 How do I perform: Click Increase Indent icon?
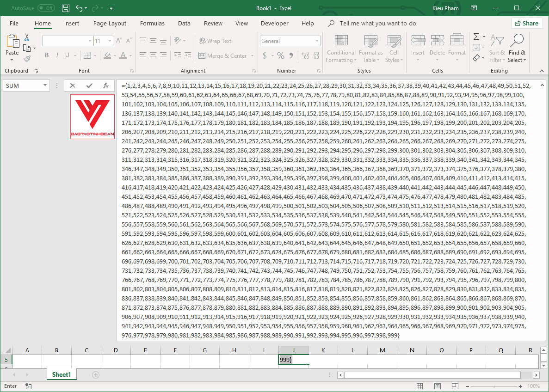188,55
